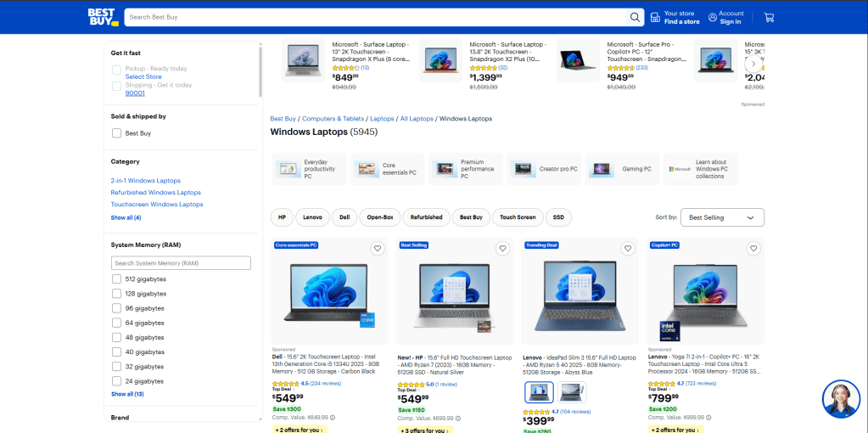The width and height of the screenshot is (868, 433).
Task: Click Comp. Value info icon for HP
Action: tap(458, 418)
